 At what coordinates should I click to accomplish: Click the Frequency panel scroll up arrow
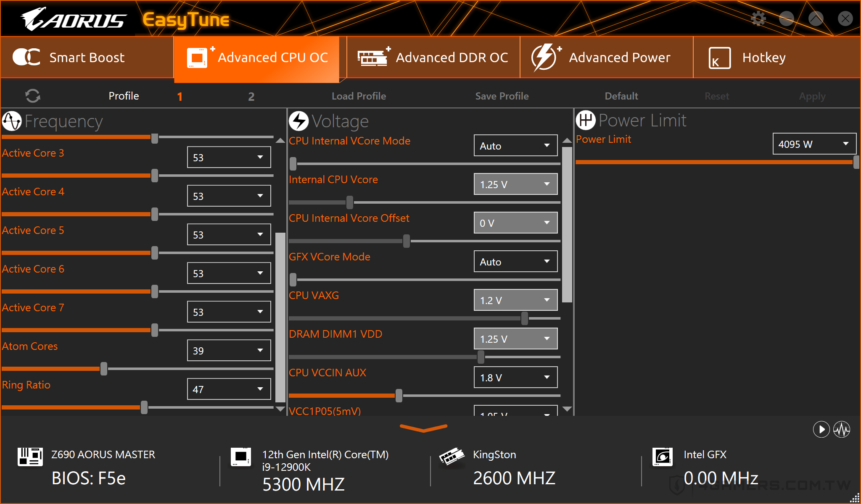[280, 141]
